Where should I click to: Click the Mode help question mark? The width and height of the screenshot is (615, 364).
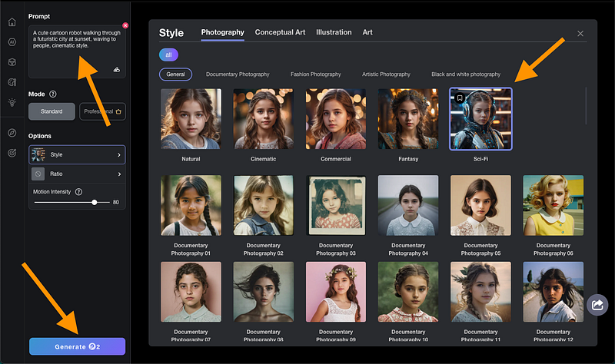[53, 94]
